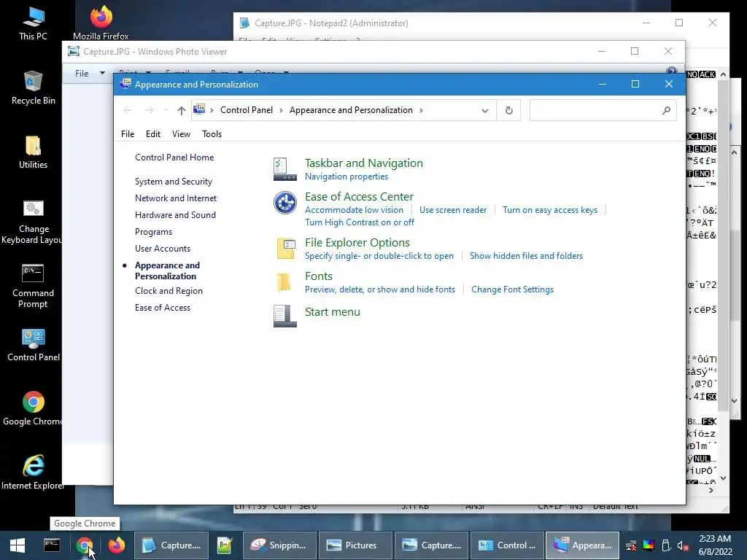Click Preview, delete, or show and hide fonts
Image resolution: width=747 pixels, height=560 pixels.
(x=380, y=289)
